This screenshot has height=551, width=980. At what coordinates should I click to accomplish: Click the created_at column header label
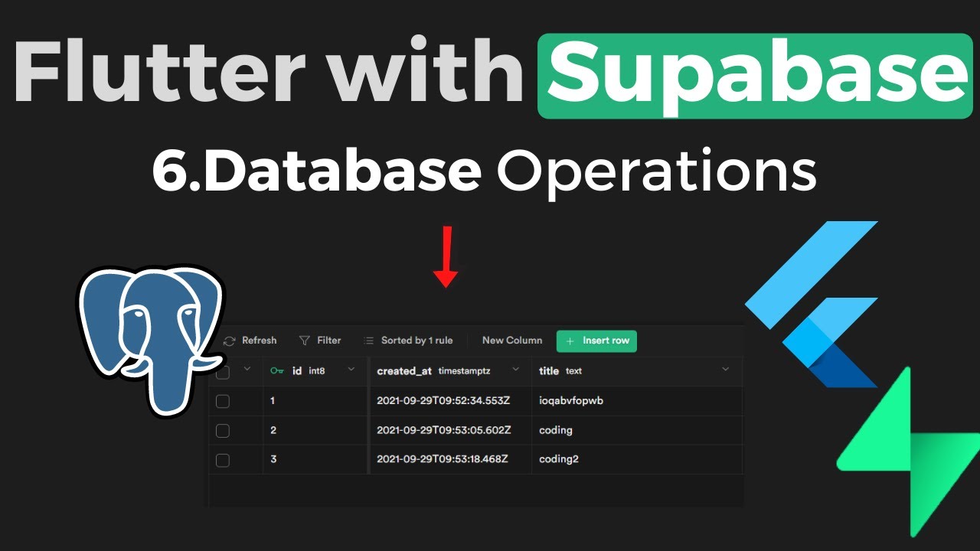(x=404, y=371)
